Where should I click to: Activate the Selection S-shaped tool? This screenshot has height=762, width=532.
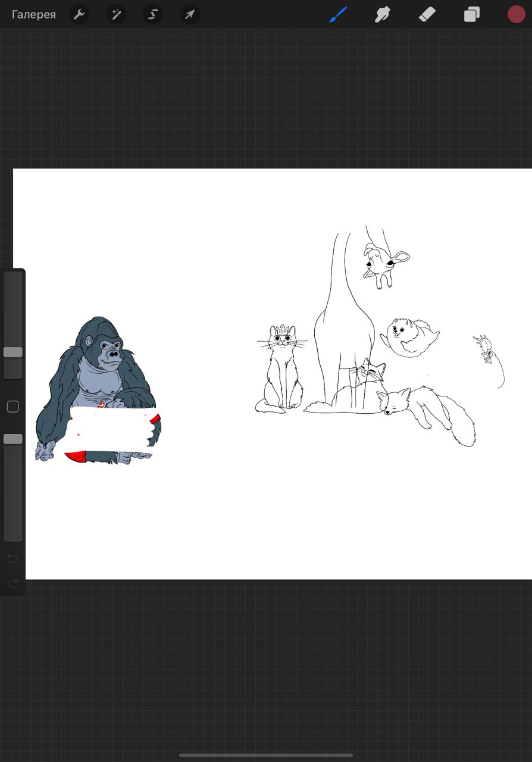click(153, 14)
